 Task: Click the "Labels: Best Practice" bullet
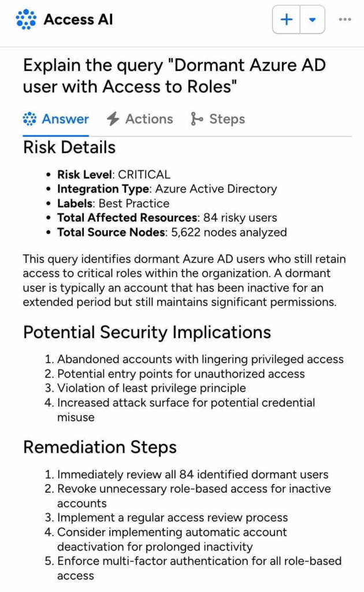point(113,203)
